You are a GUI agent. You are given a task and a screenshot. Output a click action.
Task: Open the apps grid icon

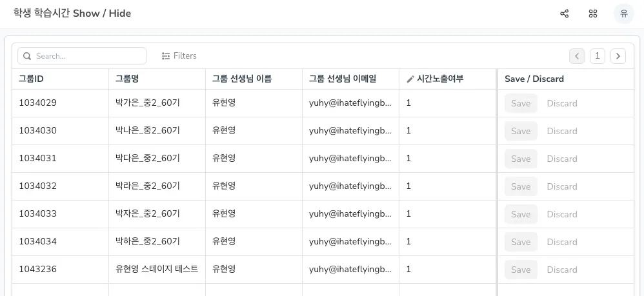pyautogui.click(x=593, y=14)
